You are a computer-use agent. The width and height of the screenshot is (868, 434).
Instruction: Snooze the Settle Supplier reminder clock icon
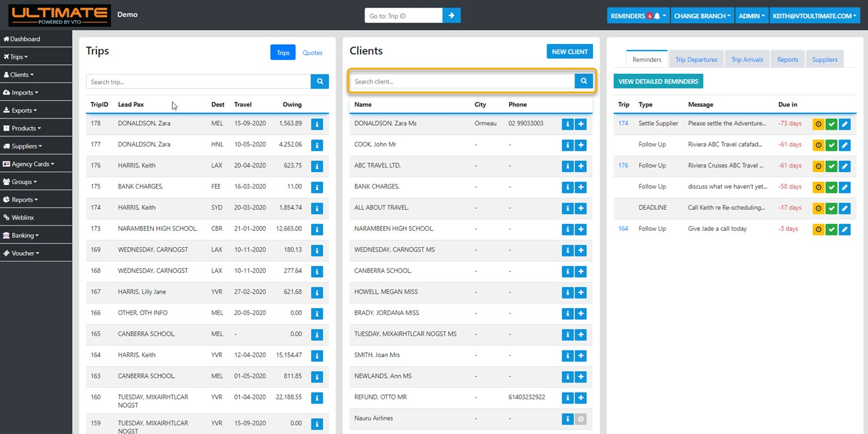pyautogui.click(x=819, y=124)
